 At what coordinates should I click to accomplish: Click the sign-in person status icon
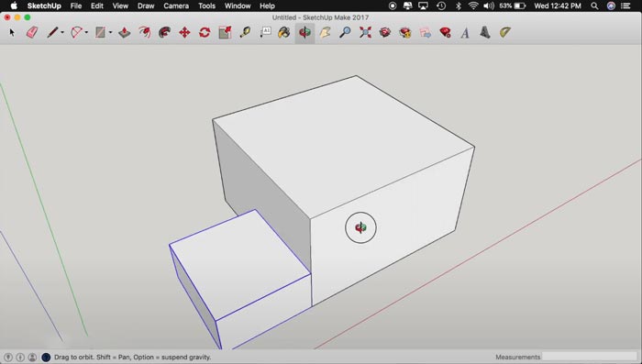[x=32, y=357]
